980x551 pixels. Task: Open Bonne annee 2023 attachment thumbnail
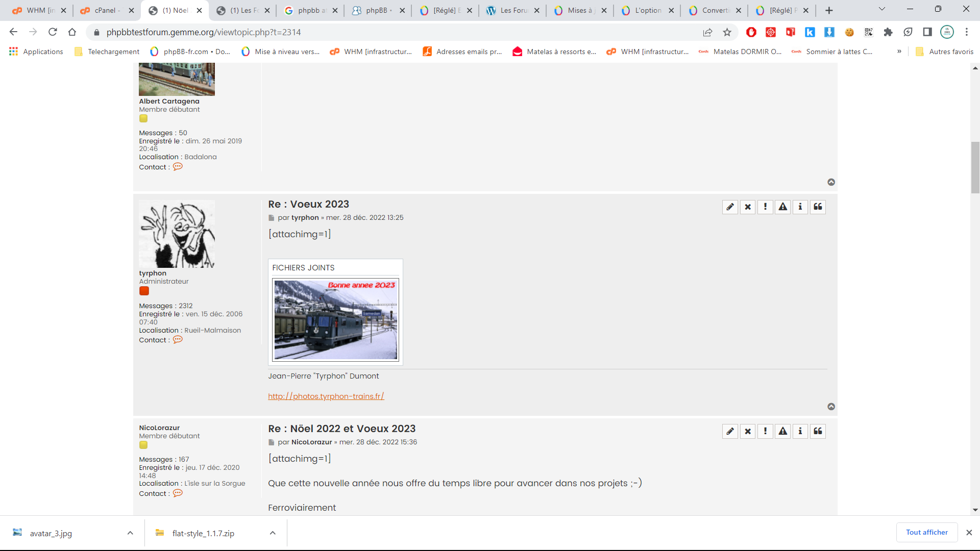click(x=335, y=319)
